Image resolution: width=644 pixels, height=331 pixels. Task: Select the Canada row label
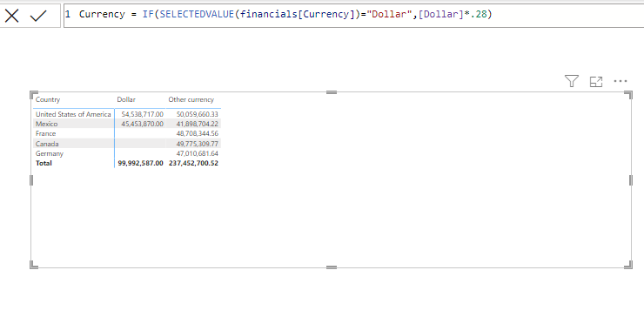click(47, 144)
